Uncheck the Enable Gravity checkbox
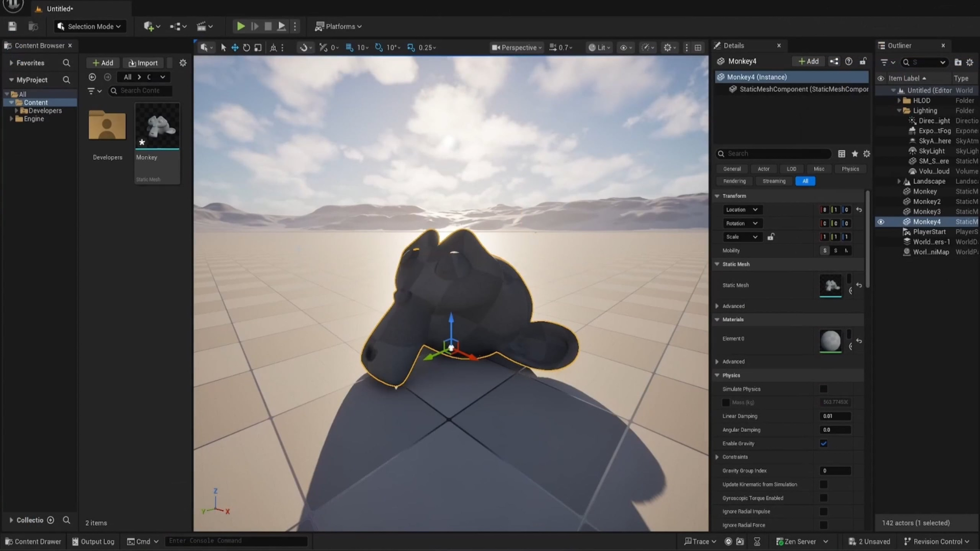Image resolution: width=980 pixels, height=551 pixels. tap(823, 443)
